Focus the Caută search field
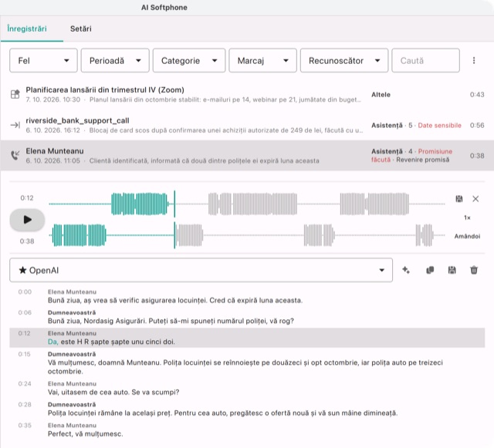The height and width of the screenshot is (448, 494). 425,60
